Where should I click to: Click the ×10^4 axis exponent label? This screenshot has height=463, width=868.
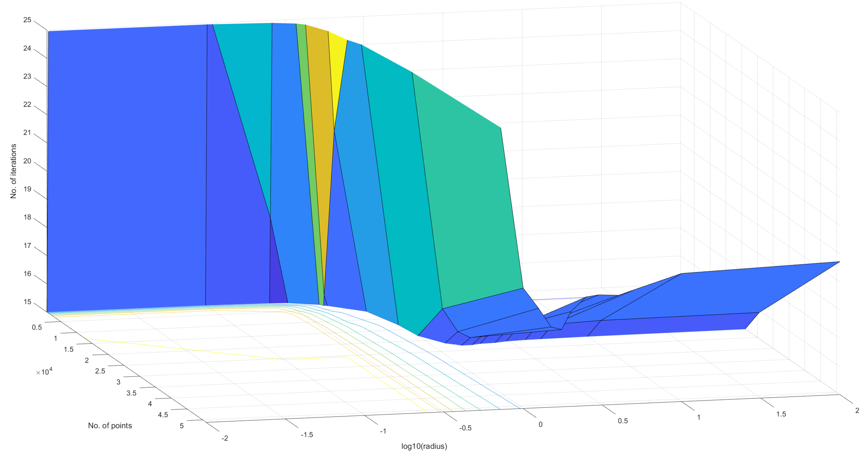(x=44, y=371)
